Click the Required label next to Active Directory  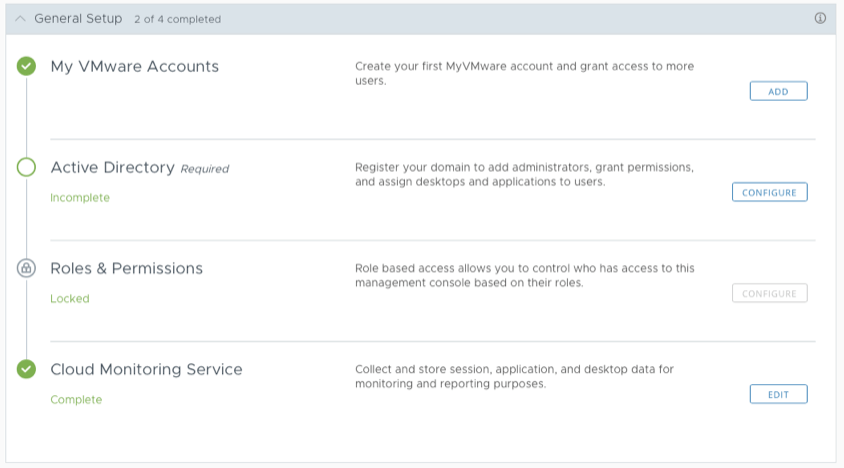click(x=204, y=169)
